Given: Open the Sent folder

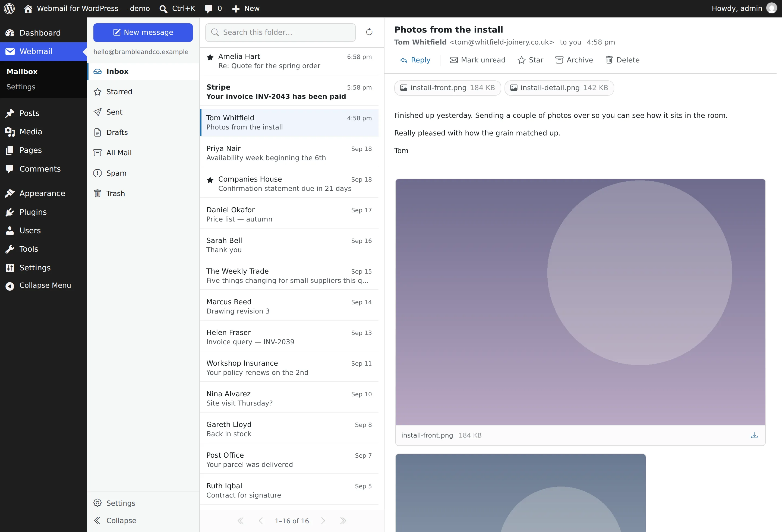Looking at the screenshot, I should pyautogui.click(x=143, y=112).
